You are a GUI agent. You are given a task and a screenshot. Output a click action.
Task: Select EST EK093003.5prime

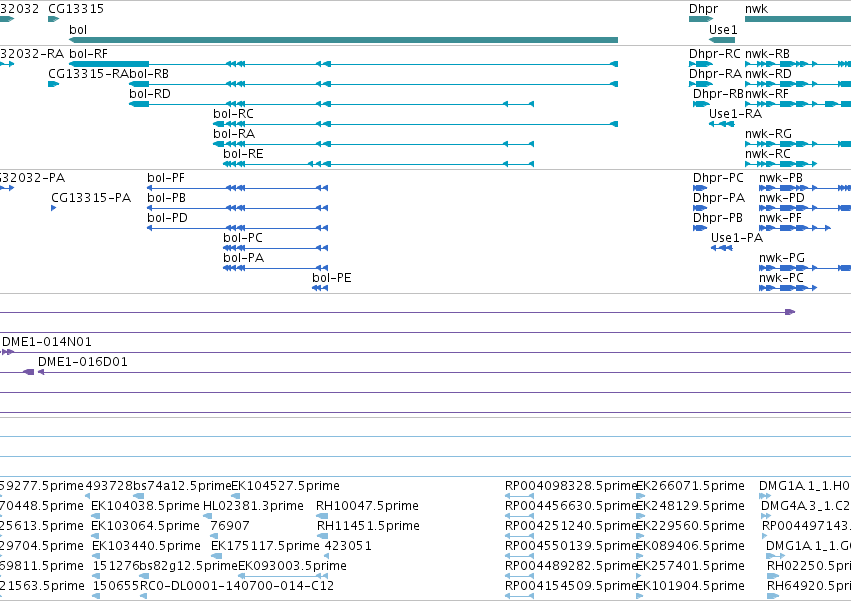pos(293,566)
